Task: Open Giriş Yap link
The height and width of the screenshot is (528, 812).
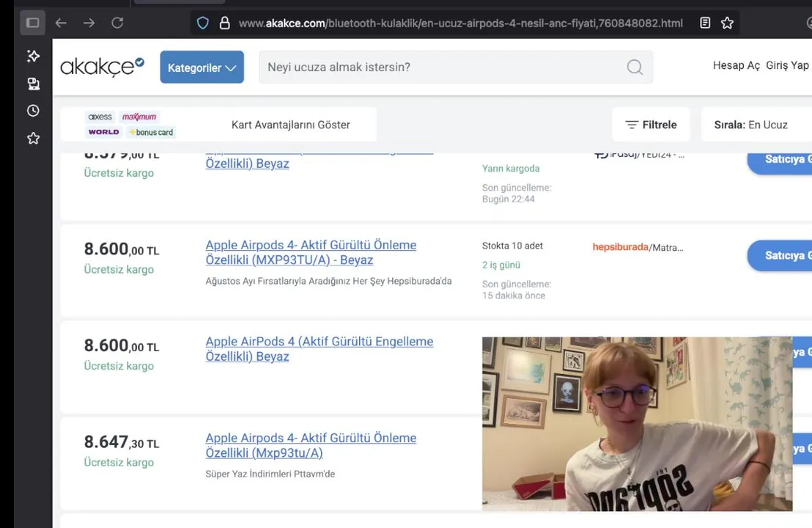Action: 787,65
